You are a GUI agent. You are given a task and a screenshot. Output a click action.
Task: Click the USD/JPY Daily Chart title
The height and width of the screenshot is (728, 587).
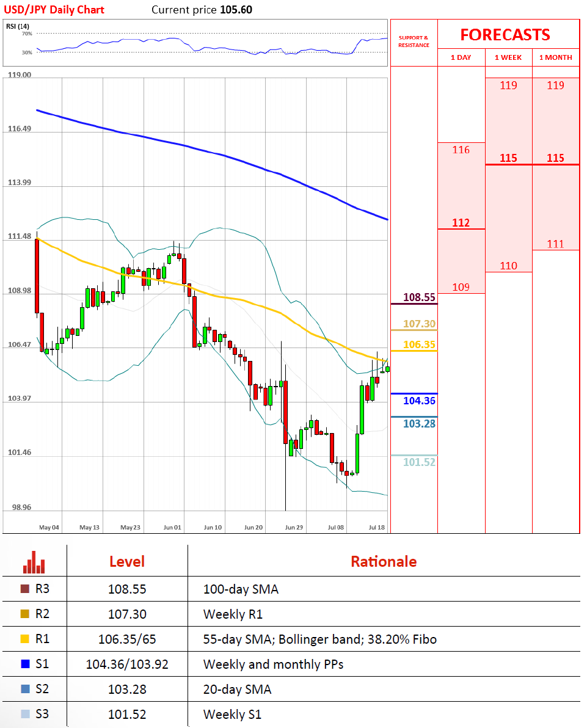pos(54,10)
